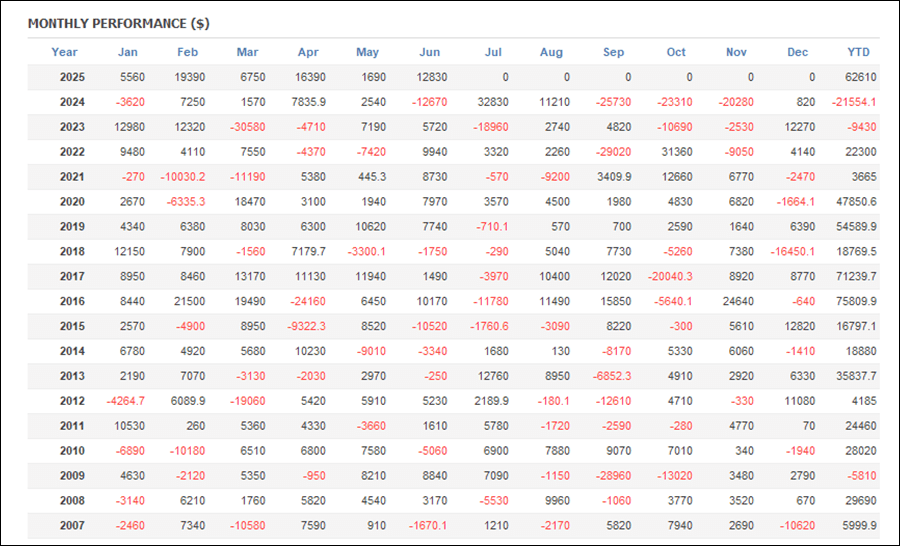Click the 2025 Feb value 19390

190,77
